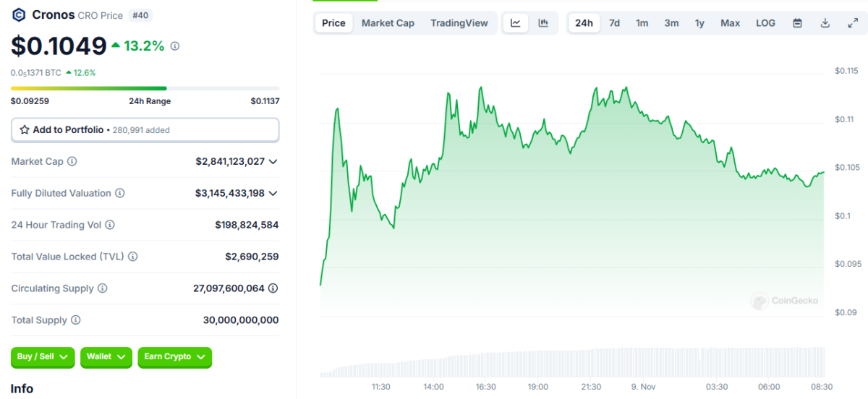Expand Fully Diluted Valuation chevron
Image resolution: width=868 pixels, height=399 pixels.
(x=273, y=194)
